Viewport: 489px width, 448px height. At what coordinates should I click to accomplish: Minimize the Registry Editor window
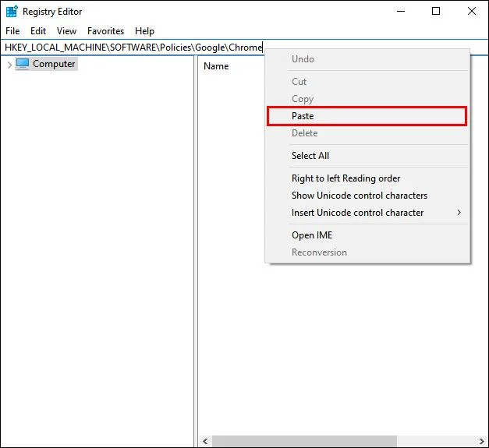tap(401, 11)
